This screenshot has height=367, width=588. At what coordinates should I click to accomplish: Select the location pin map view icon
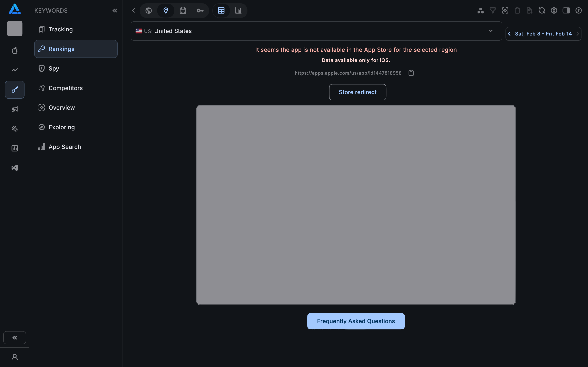point(166,10)
